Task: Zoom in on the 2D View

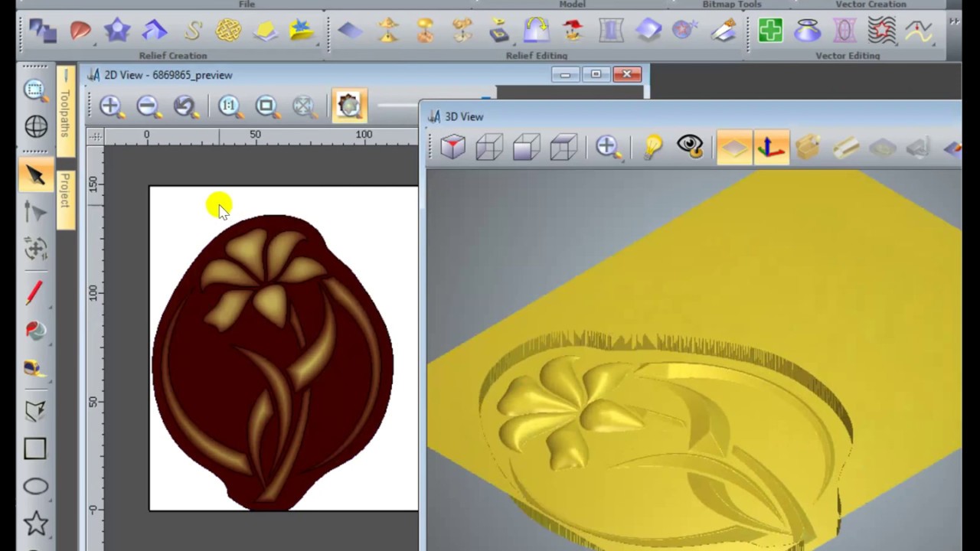Action: click(110, 106)
